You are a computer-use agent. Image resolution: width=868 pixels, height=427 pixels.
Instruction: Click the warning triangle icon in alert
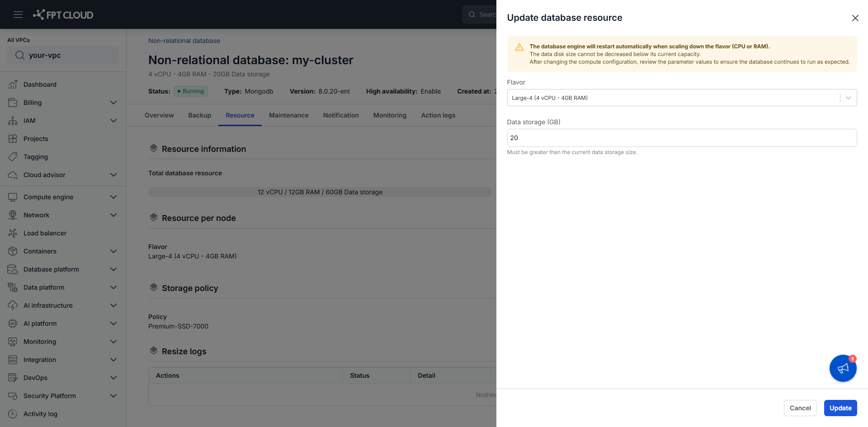click(x=519, y=47)
